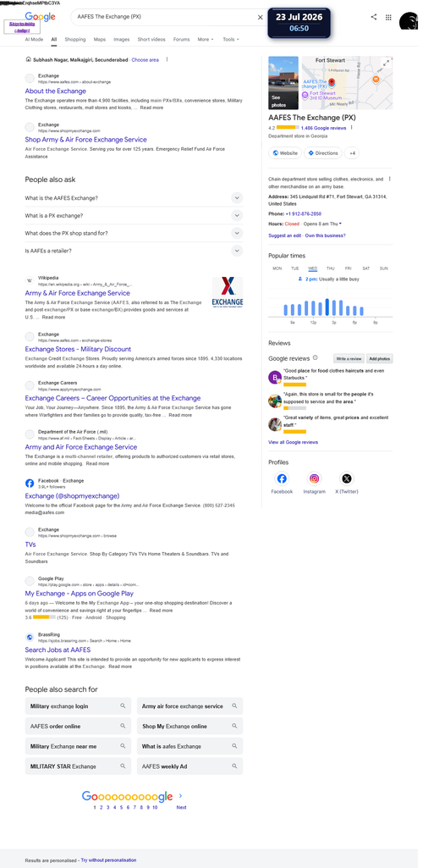423x868 pixels.
Task: Click next page arrow beside Google pagination
Action: 180,796
